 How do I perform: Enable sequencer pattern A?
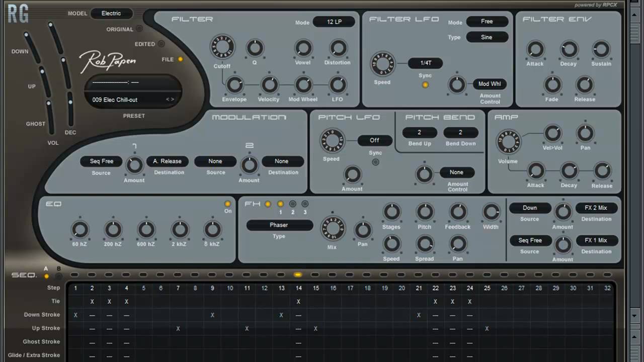46,276
